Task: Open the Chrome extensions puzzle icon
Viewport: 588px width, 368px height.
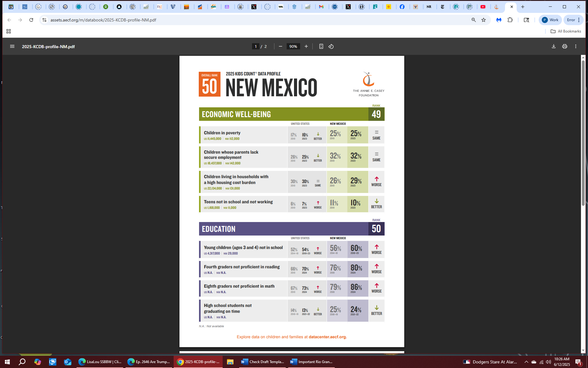Action: click(510, 20)
